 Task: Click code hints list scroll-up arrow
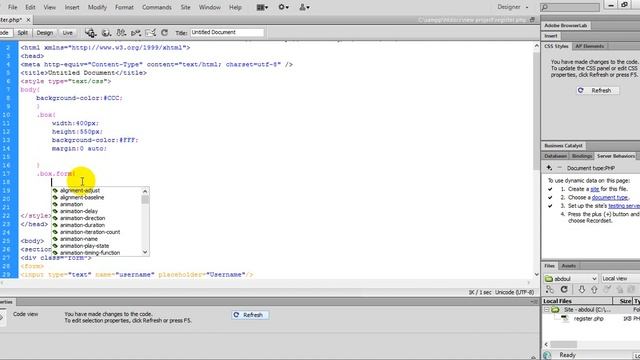click(145, 191)
